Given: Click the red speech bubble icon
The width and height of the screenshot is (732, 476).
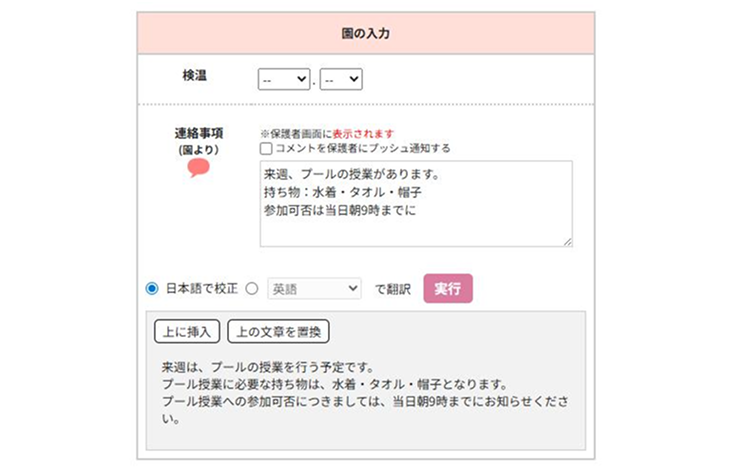Looking at the screenshot, I should click(x=198, y=168).
